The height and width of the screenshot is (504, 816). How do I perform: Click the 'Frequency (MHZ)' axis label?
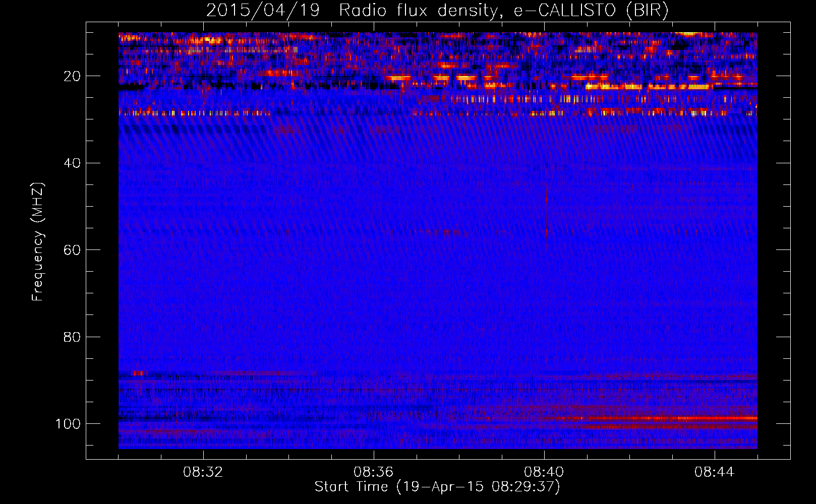coord(38,242)
